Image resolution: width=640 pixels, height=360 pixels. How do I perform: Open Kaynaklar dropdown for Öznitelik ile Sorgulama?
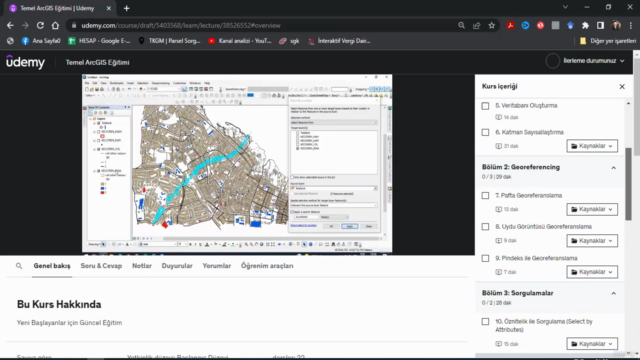592,344
